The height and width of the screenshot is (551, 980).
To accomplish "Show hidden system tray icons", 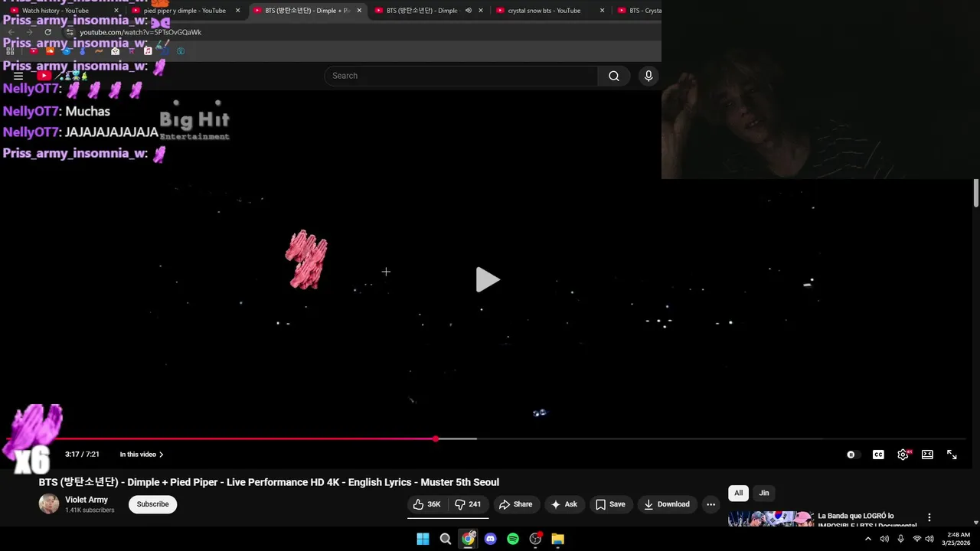I will pyautogui.click(x=868, y=539).
